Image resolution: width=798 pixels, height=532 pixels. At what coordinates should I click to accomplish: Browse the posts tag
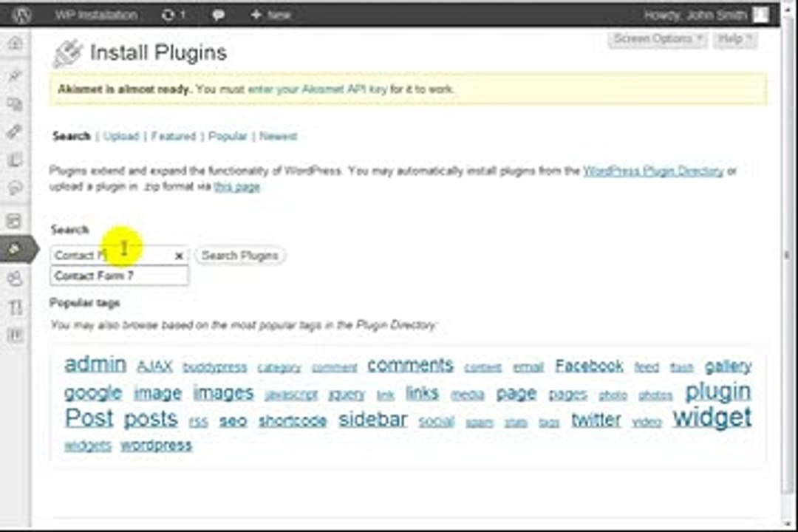(x=151, y=419)
